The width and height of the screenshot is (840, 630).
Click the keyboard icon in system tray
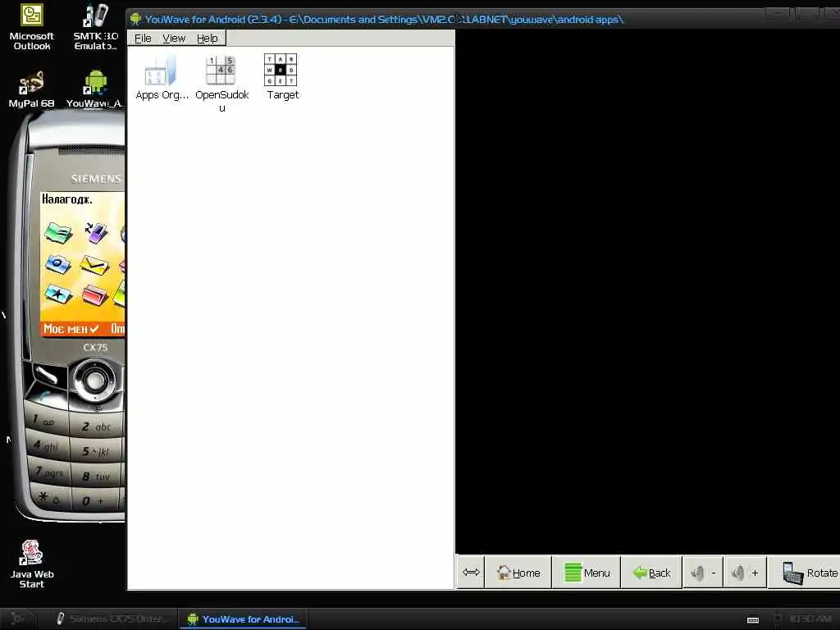(x=753, y=620)
